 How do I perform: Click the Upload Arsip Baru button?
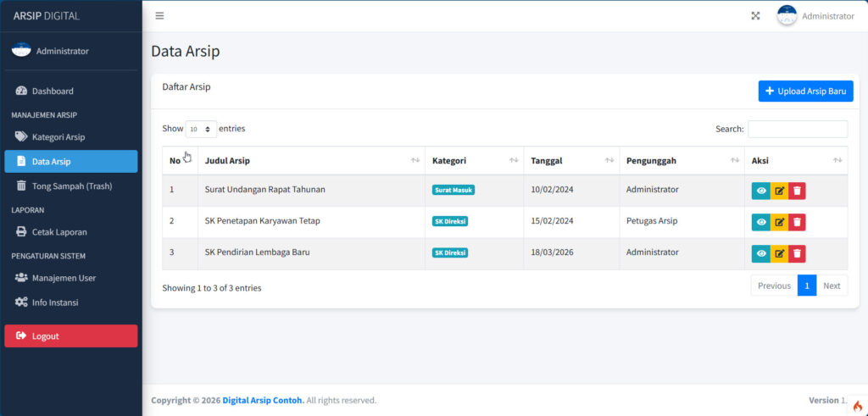804,92
